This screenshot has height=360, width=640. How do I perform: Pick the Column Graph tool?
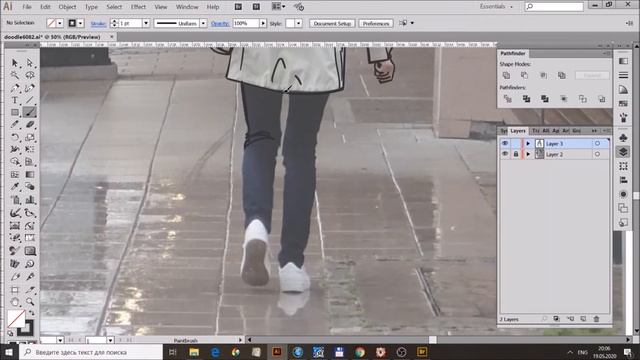[30, 200]
